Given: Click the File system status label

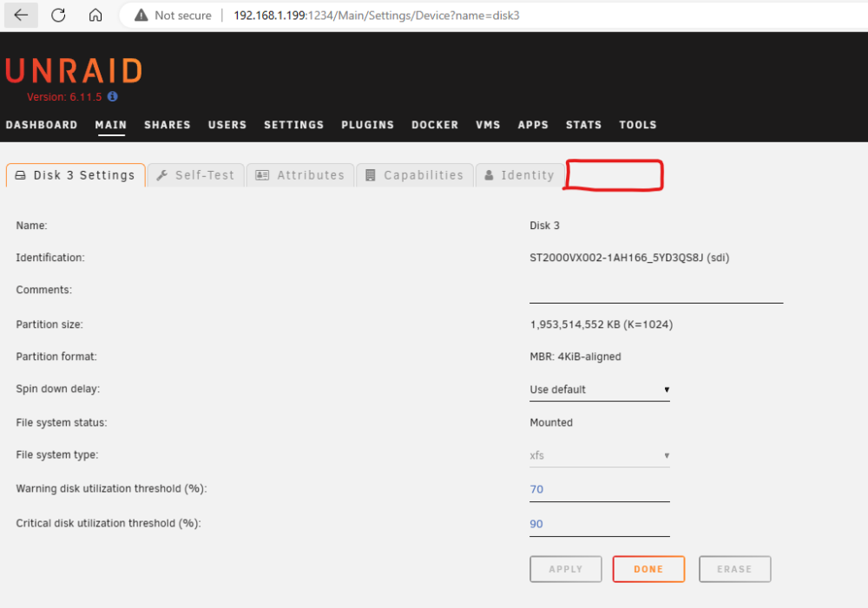Looking at the screenshot, I should [x=62, y=422].
